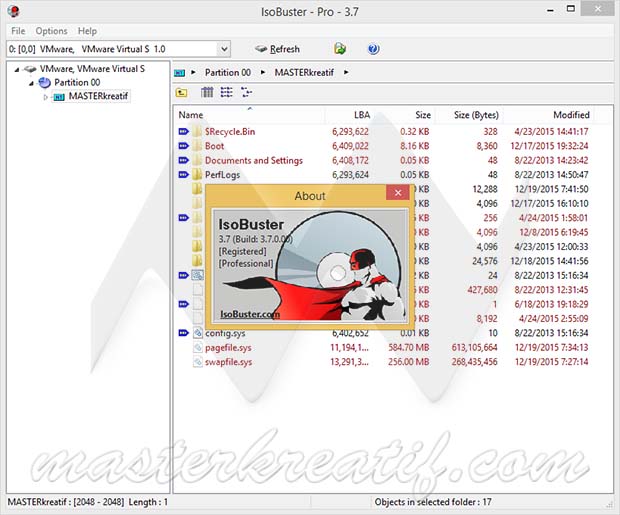Click modified date 8/22/2013 14:50:47

[551, 175]
